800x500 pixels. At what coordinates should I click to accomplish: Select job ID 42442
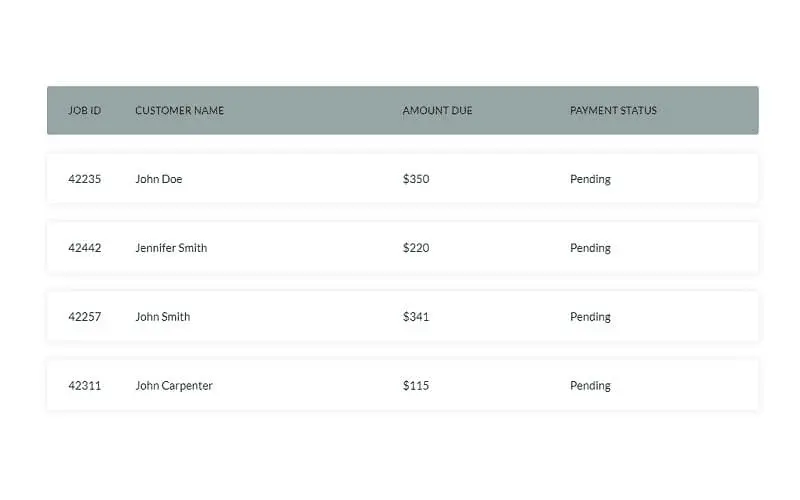(x=85, y=248)
